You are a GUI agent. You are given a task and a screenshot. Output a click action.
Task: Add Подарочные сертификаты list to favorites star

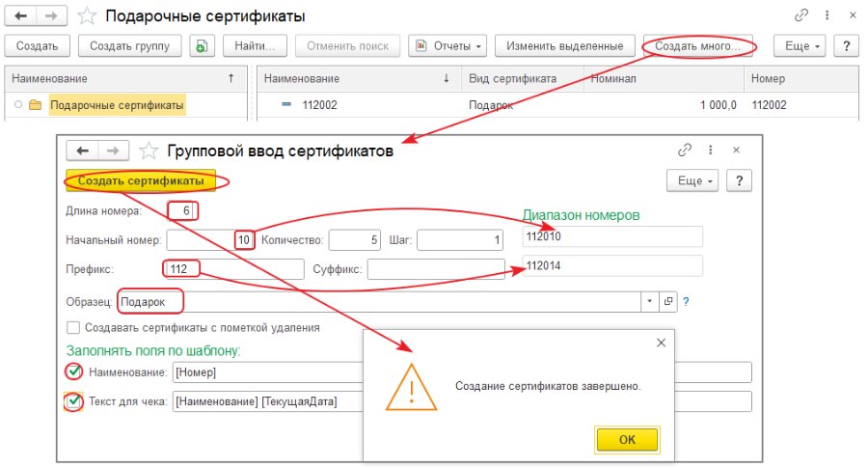click(x=87, y=16)
